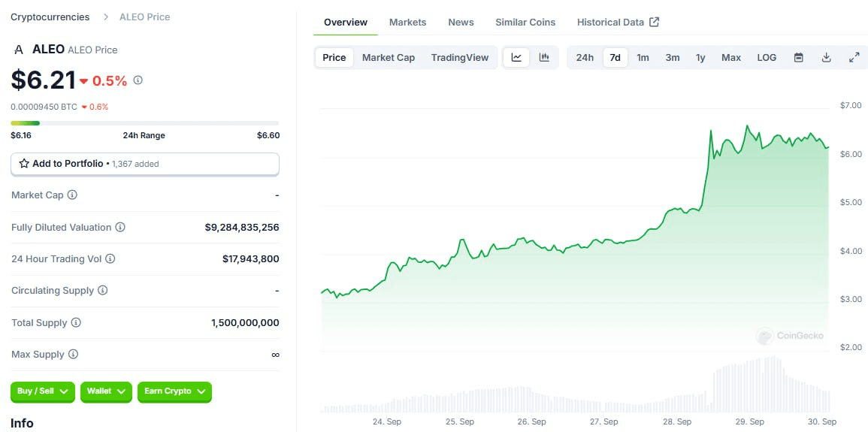Click the Info section heading
Viewport: 868px width, 432px height.
[22, 423]
